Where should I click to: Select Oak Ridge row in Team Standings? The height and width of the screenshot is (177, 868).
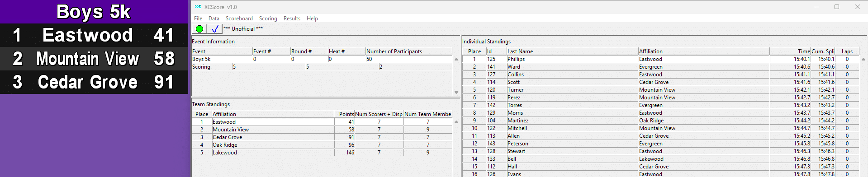point(322,145)
